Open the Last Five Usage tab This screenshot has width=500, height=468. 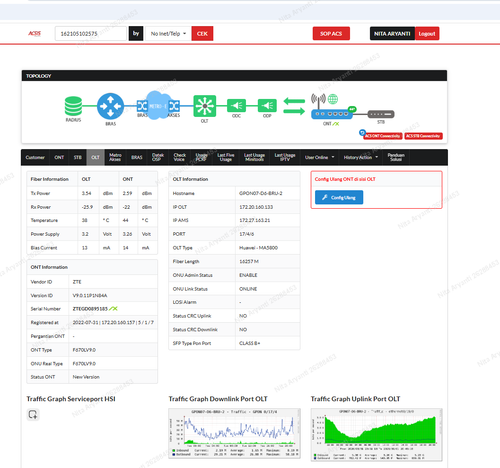coord(226,157)
